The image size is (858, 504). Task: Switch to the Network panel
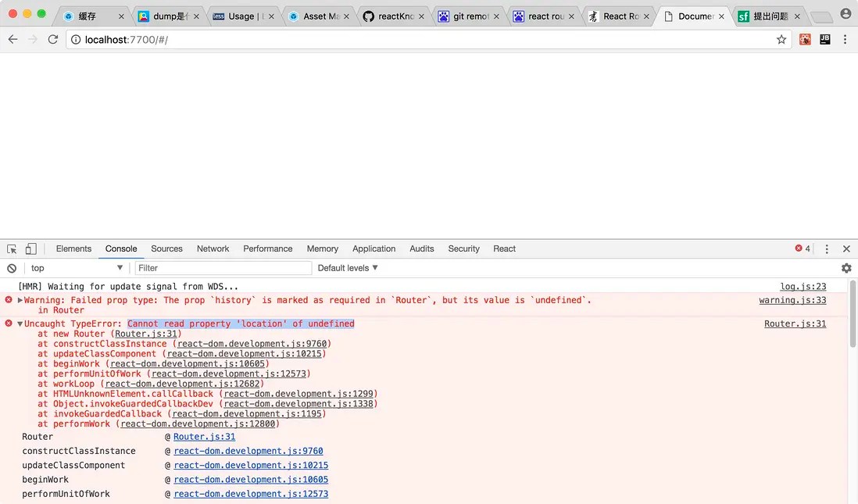click(213, 248)
